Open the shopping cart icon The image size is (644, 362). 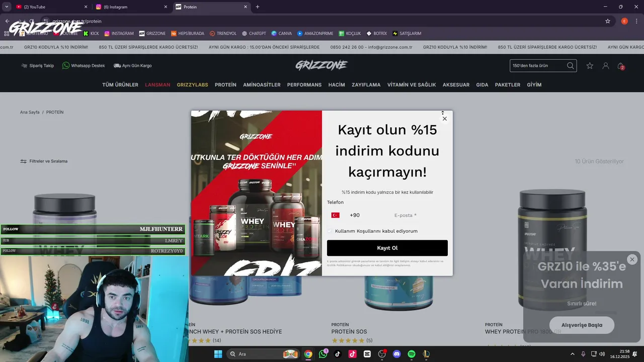(621, 66)
